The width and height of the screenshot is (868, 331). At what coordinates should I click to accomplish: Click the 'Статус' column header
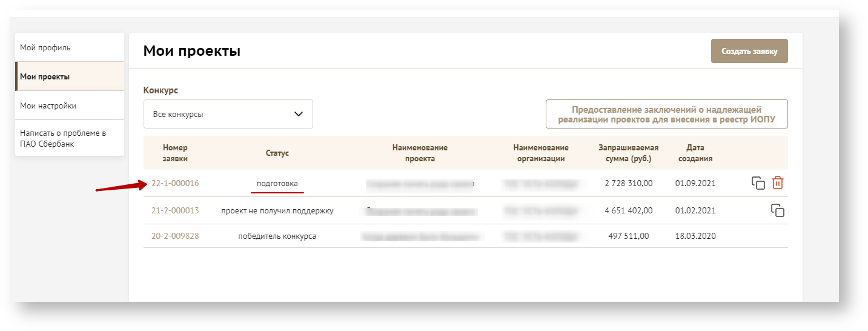(277, 153)
